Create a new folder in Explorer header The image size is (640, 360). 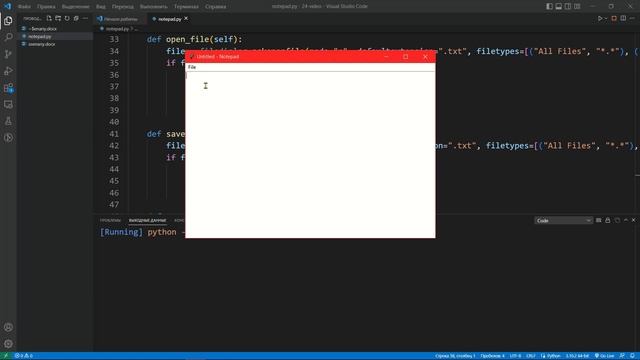(58, 18)
